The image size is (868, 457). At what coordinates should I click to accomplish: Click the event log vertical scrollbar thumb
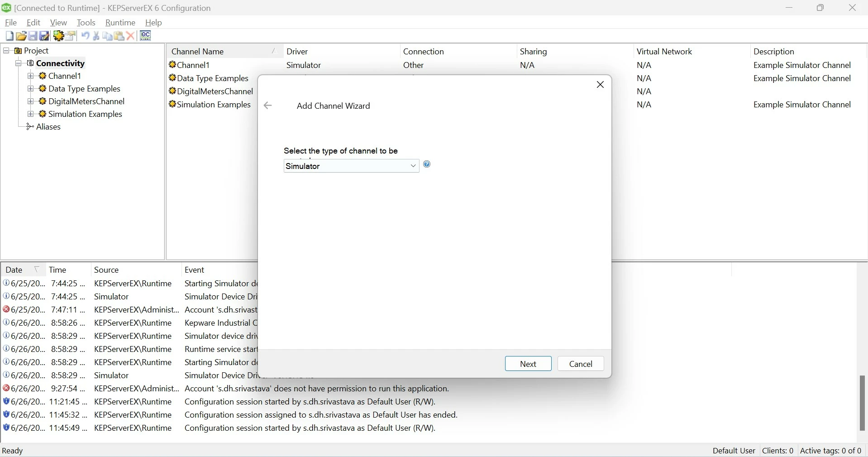tap(862, 403)
